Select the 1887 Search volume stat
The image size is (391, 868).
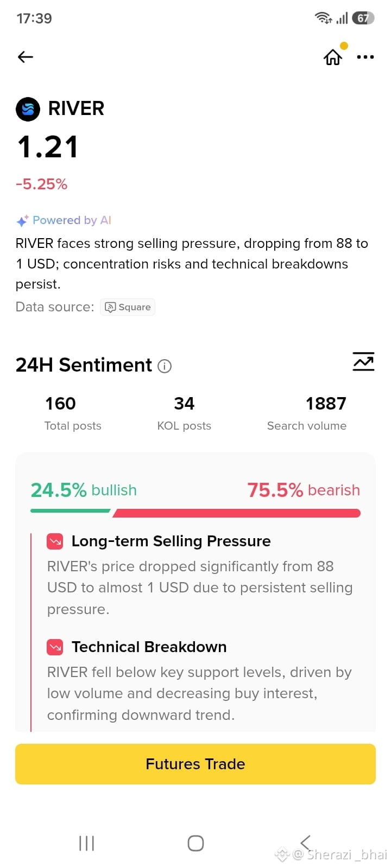coord(307,413)
